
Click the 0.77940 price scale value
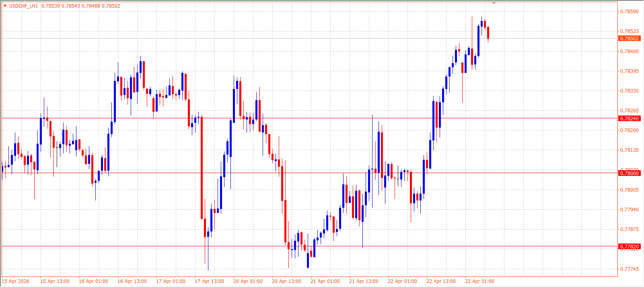point(629,210)
